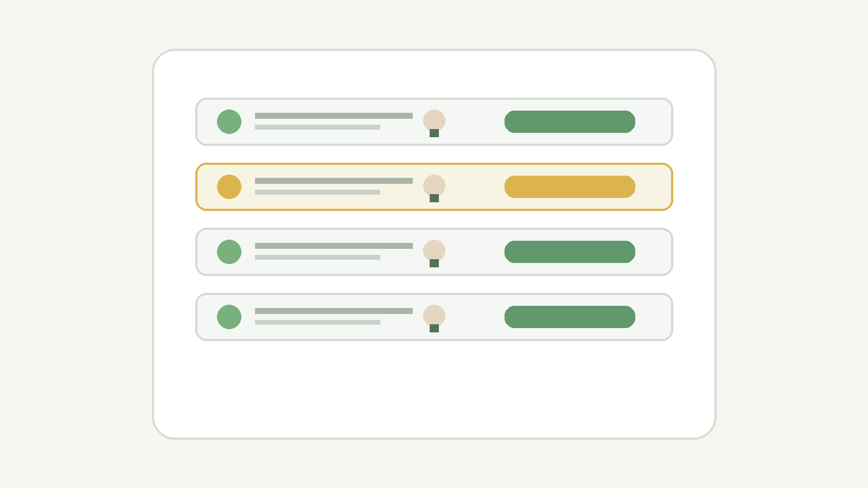Click the title text line in the bottom row
868x488 pixels.
[334, 311]
